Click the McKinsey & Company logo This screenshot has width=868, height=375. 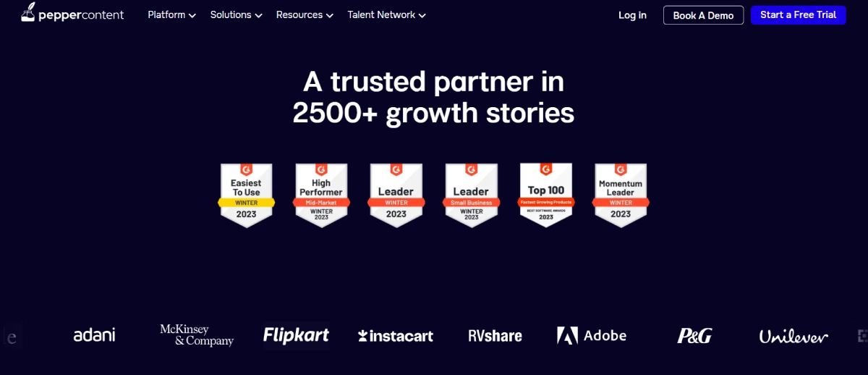click(x=197, y=335)
